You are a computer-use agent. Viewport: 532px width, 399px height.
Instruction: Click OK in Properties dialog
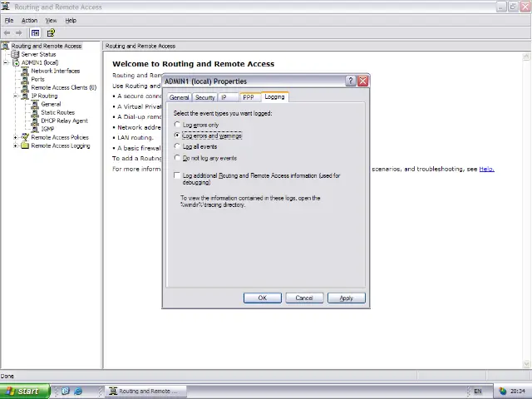tap(263, 298)
